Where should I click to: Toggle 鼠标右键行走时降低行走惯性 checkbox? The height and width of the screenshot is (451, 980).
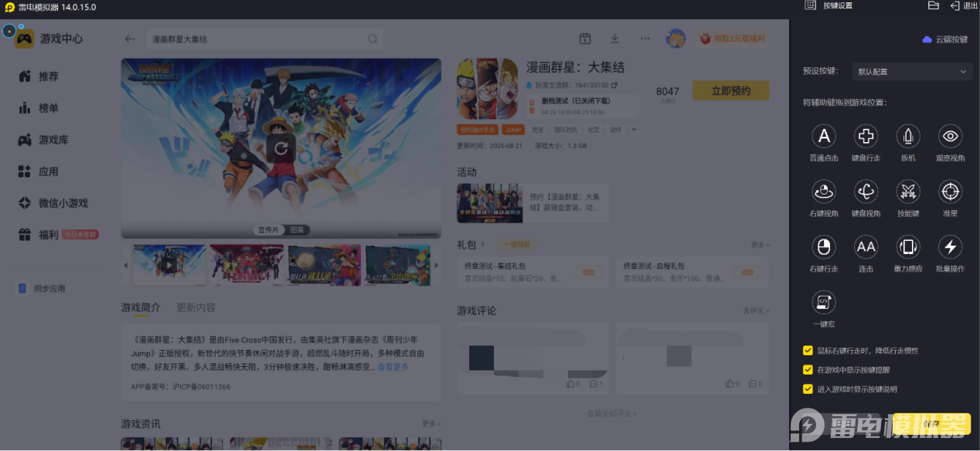(x=808, y=350)
